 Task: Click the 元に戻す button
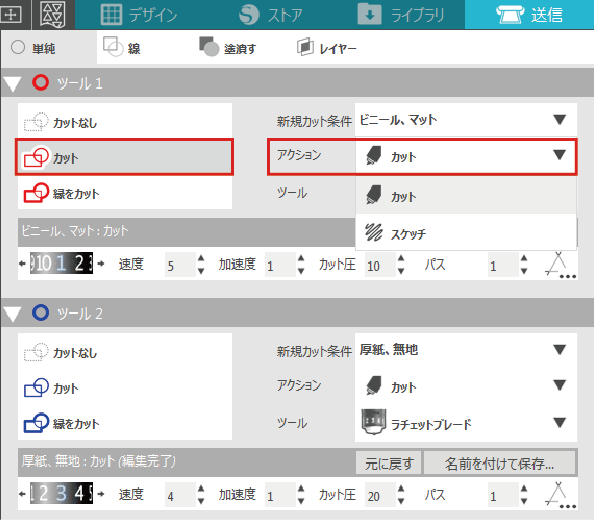388,463
